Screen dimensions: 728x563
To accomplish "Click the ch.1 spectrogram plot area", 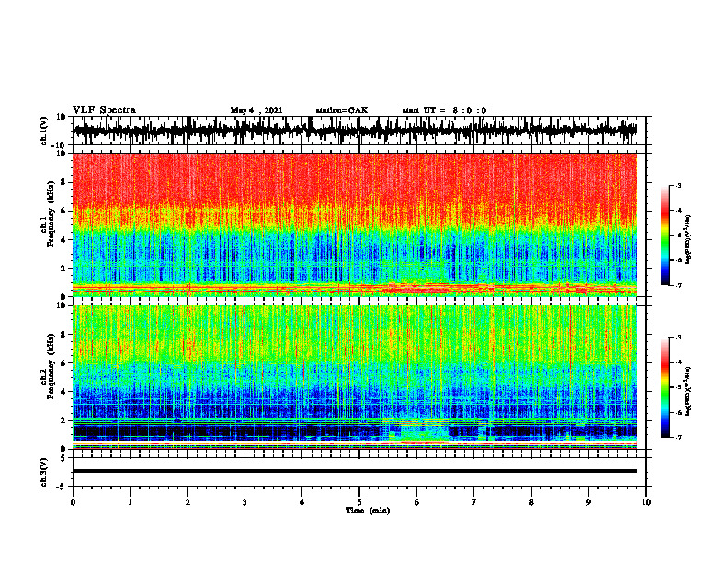I will click(354, 224).
